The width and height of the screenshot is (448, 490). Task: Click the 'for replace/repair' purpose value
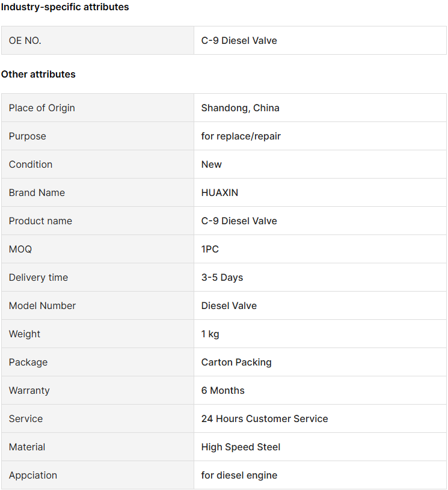241,136
